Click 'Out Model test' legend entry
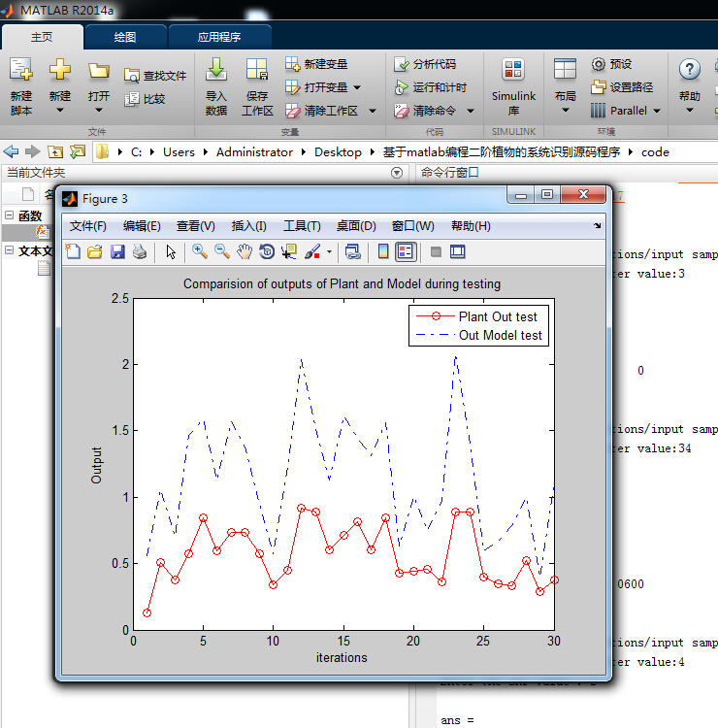This screenshot has width=718, height=728. coord(479,335)
